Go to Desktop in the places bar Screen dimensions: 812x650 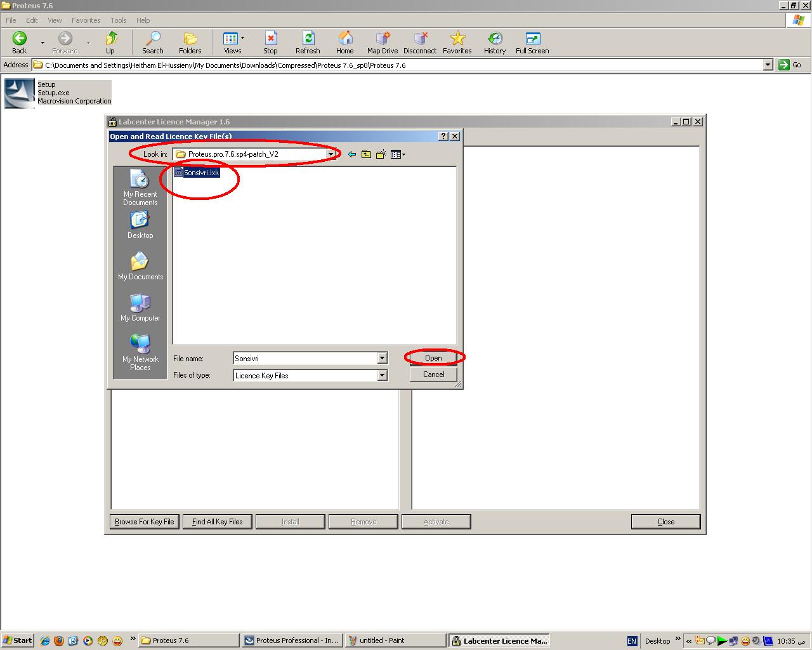click(x=140, y=225)
